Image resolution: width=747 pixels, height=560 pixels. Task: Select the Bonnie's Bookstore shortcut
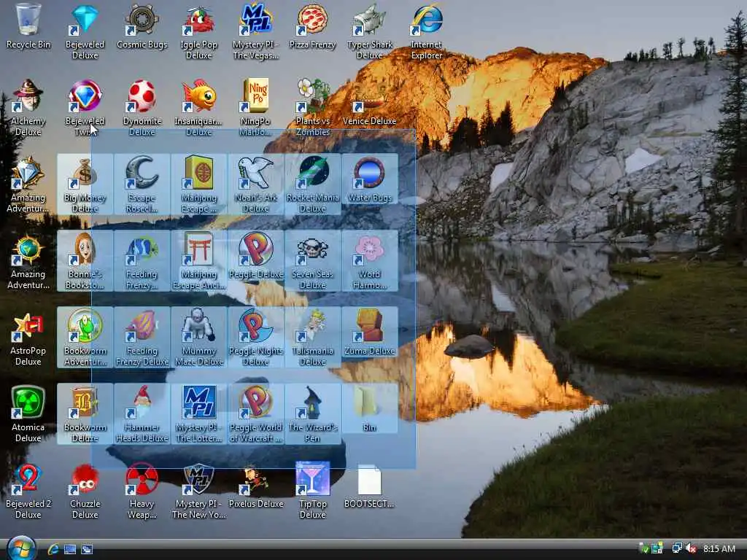click(x=85, y=260)
